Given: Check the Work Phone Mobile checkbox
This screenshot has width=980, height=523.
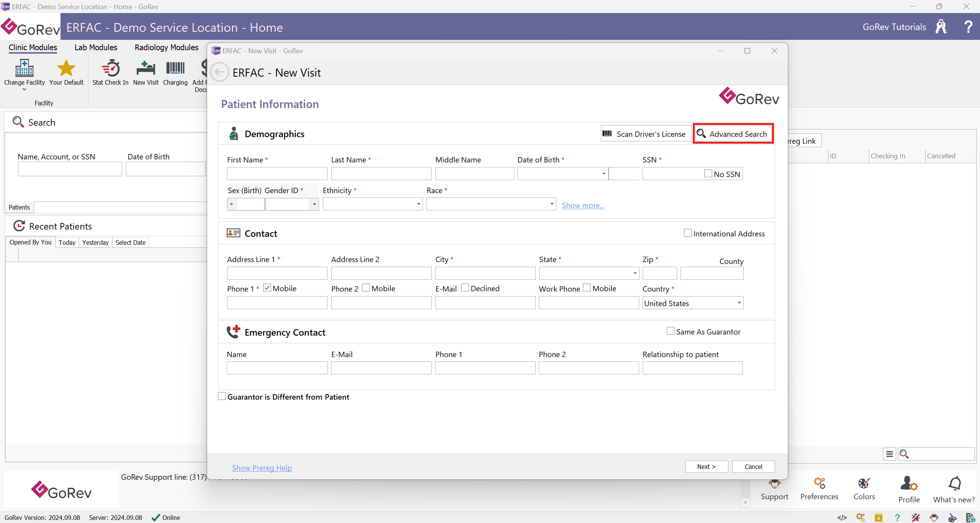Looking at the screenshot, I should (x=587, y=288).
